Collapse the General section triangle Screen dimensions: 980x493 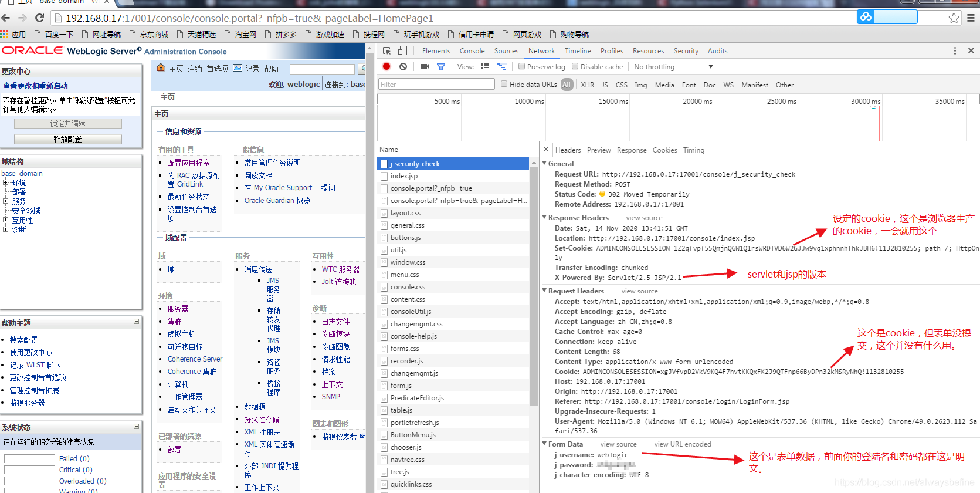pos(544,163)
